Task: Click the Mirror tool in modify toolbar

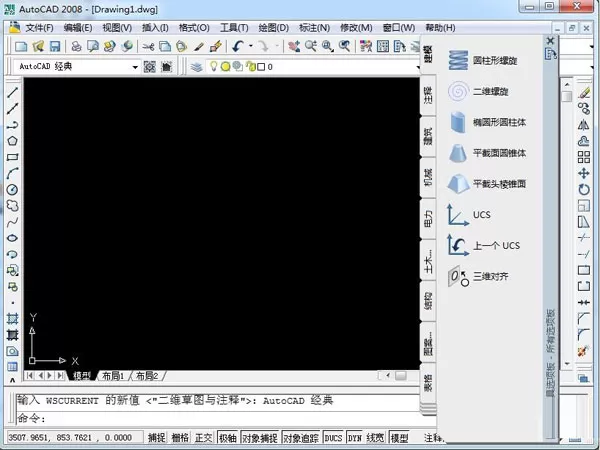Action: 584,125
